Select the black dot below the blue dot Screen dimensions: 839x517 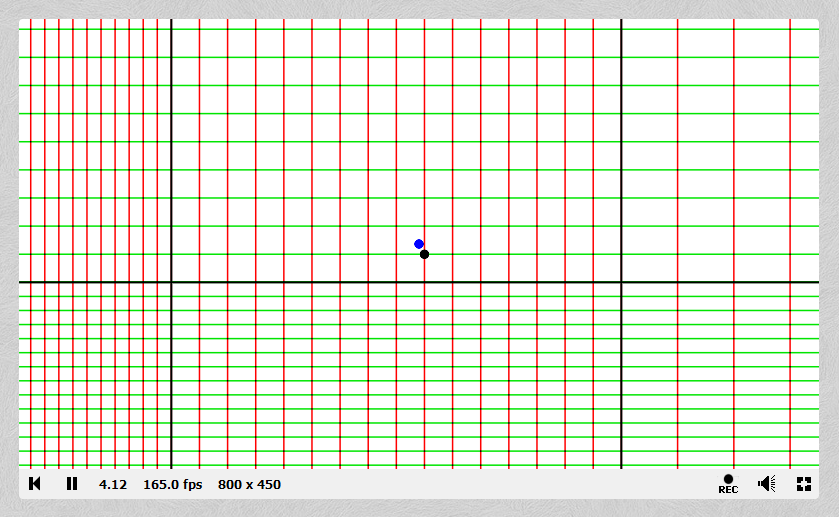coord(425,254)
